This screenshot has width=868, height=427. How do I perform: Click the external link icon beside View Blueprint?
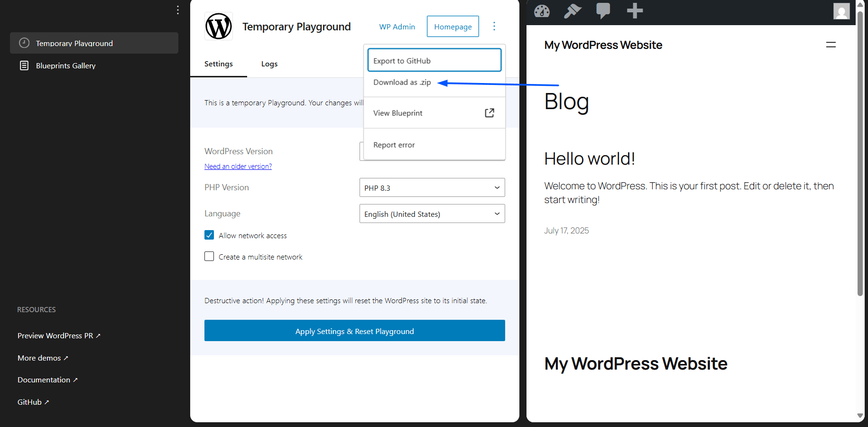(489, 113)
